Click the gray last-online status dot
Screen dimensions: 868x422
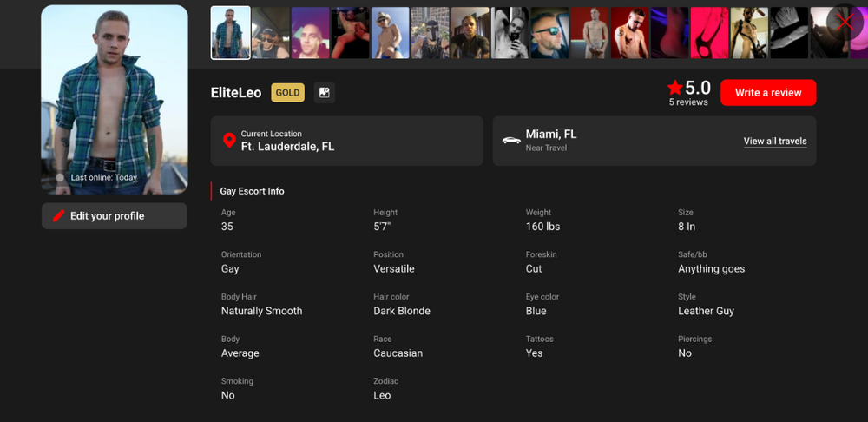click(x=60, y=178)
